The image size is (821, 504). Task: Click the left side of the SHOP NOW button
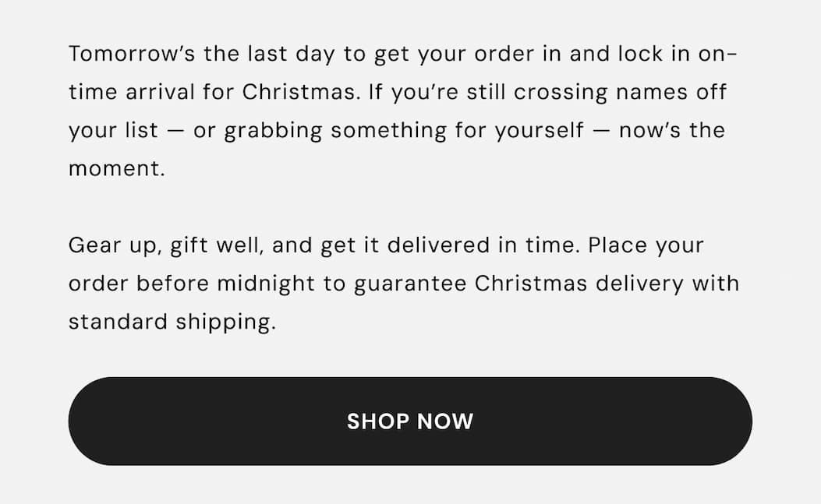coord(140,421)
